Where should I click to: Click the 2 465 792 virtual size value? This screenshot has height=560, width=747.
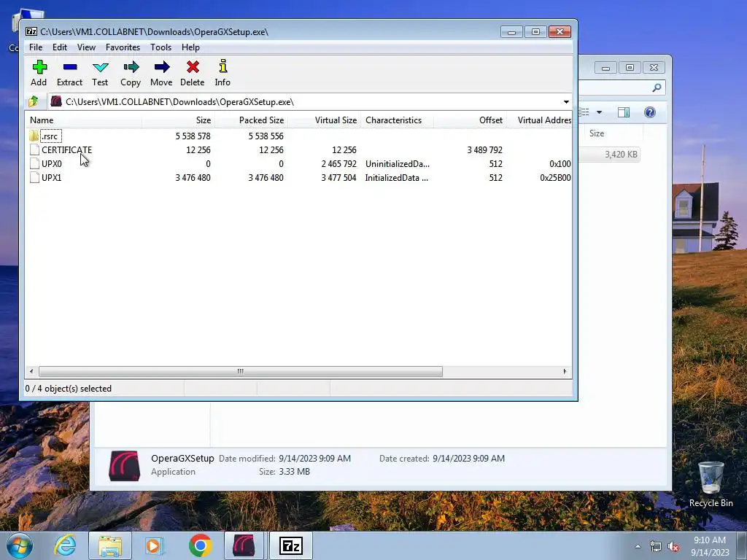coord(338,164)
